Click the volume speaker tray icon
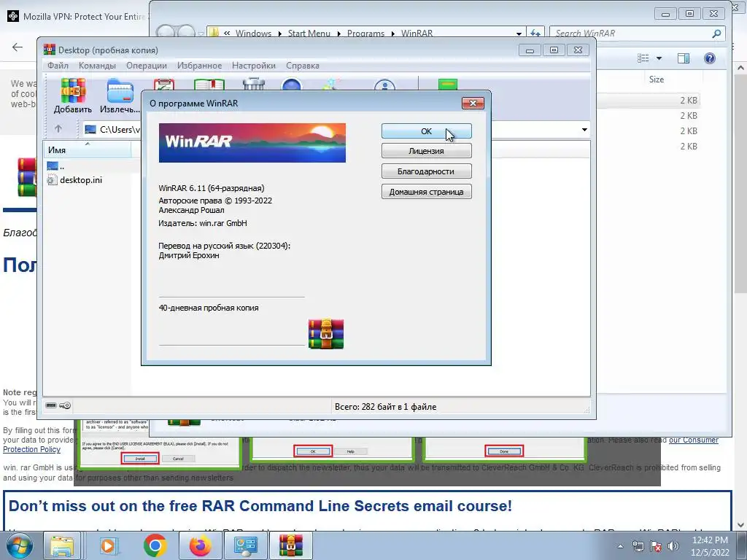This screenshot has width=747, height=560. [673, 546]
